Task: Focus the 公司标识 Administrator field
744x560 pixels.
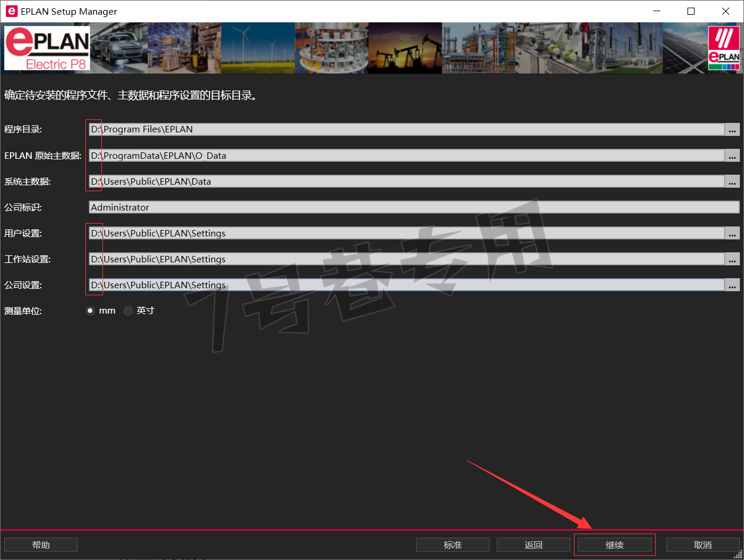Action: 414,207
